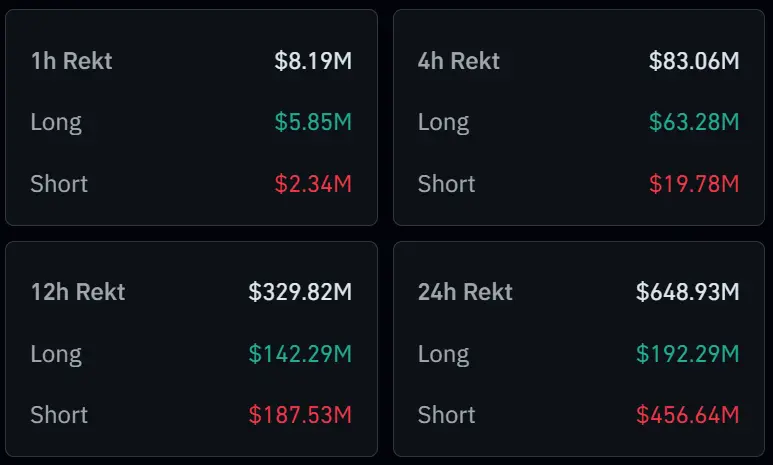
Task: Select the 1h Short $2.34M value
Action: pyautogui.click(x=313, y=184)
